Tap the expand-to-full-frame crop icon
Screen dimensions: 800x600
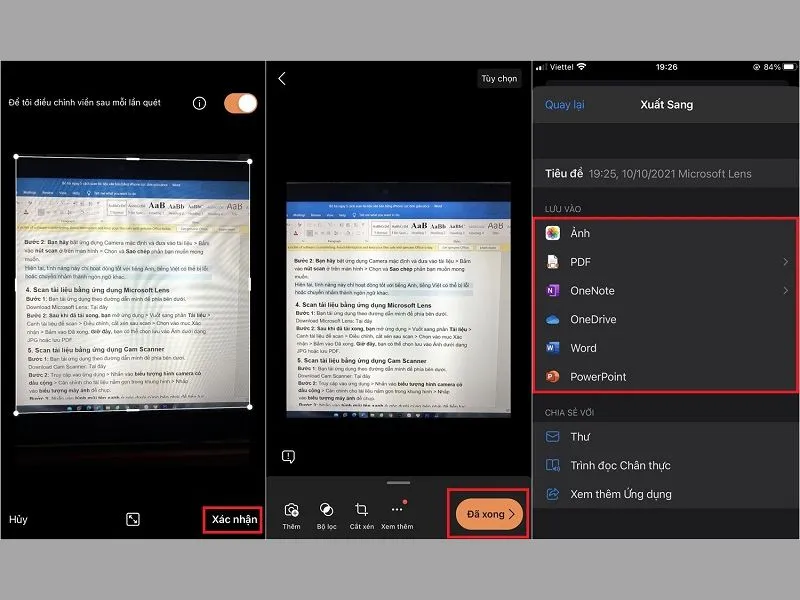point(133,519)
